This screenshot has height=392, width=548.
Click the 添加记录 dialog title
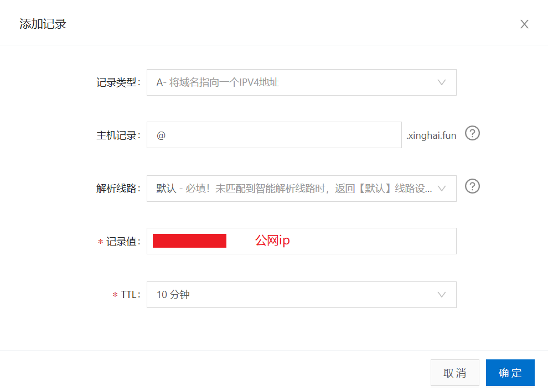click(43, 24)
